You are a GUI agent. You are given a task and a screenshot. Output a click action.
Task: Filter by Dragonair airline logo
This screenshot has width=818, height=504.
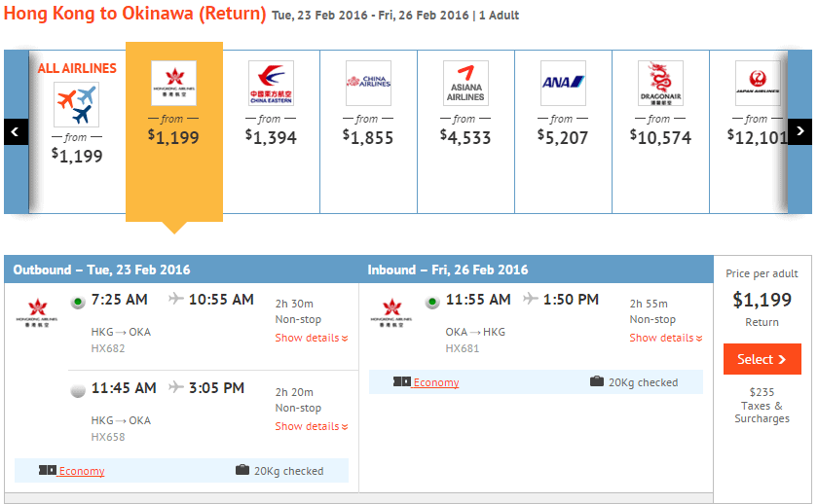click(660, 83)
